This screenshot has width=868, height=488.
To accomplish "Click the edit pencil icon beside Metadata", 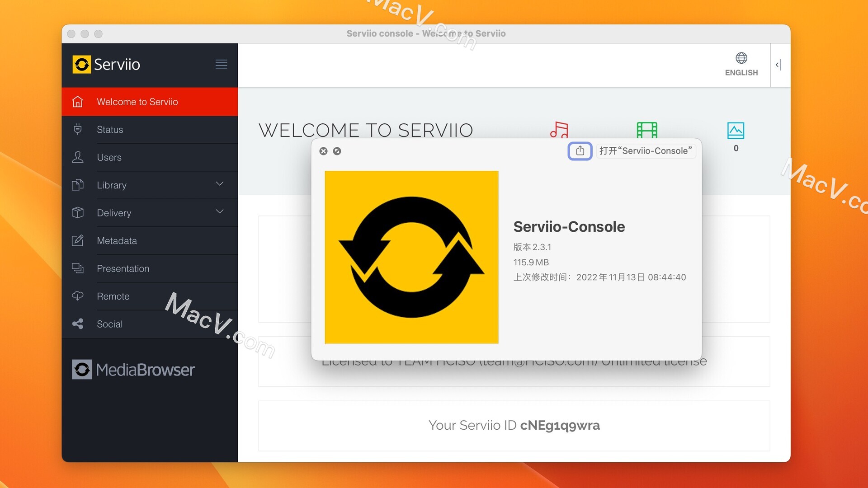I will point(78,240).
